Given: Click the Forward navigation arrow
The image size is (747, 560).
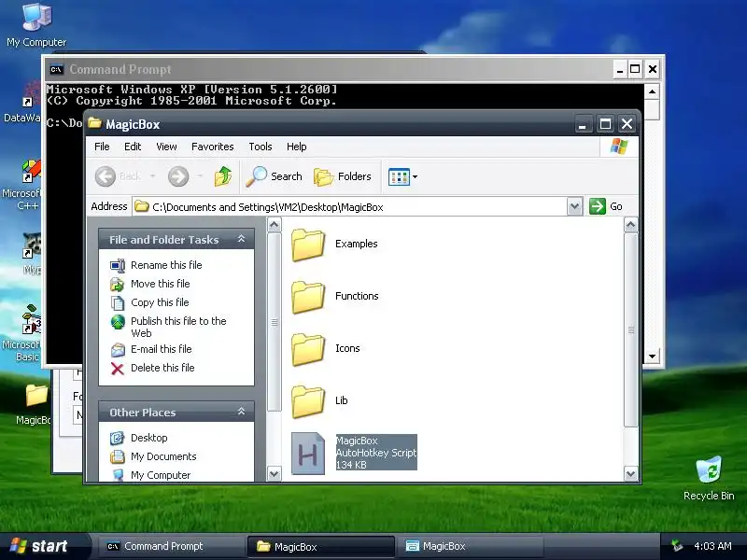Looking at the screenshot, I should click(178, 176).
